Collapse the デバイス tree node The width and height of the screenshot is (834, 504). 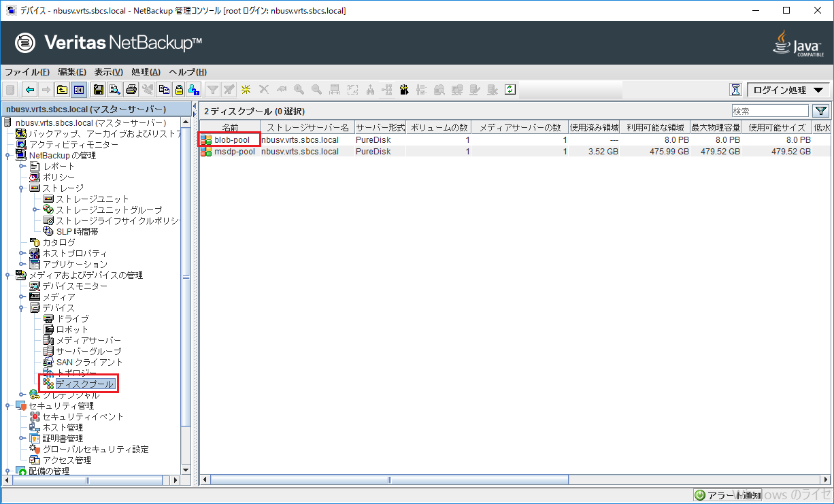[22, 308]
